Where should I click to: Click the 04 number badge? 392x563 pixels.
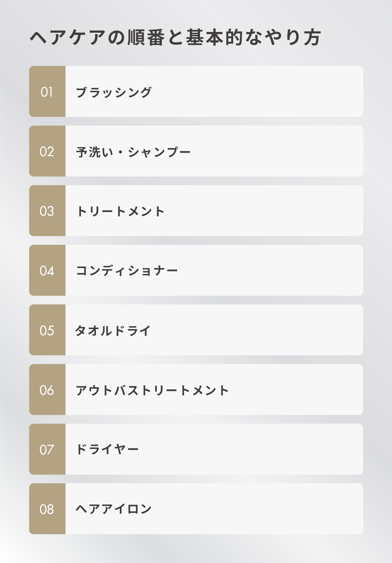47,270
